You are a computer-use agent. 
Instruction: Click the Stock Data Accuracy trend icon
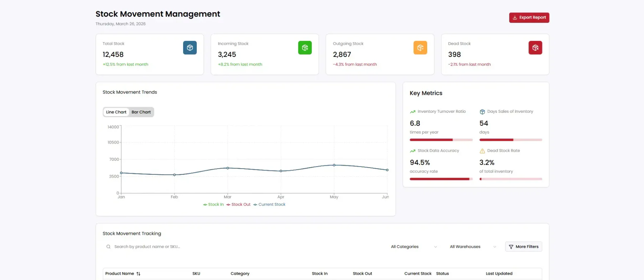click(x=413, y=151)
